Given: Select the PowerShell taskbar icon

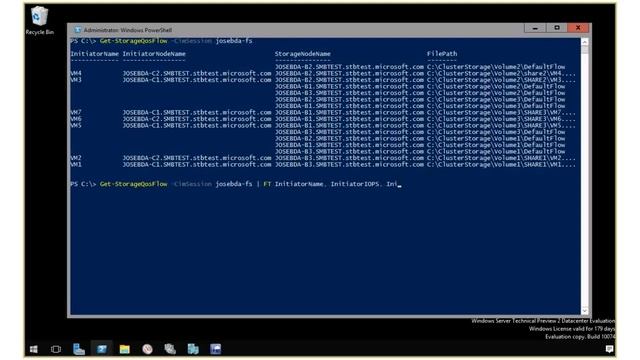Looking at the screenshot, I should point(102,349).
